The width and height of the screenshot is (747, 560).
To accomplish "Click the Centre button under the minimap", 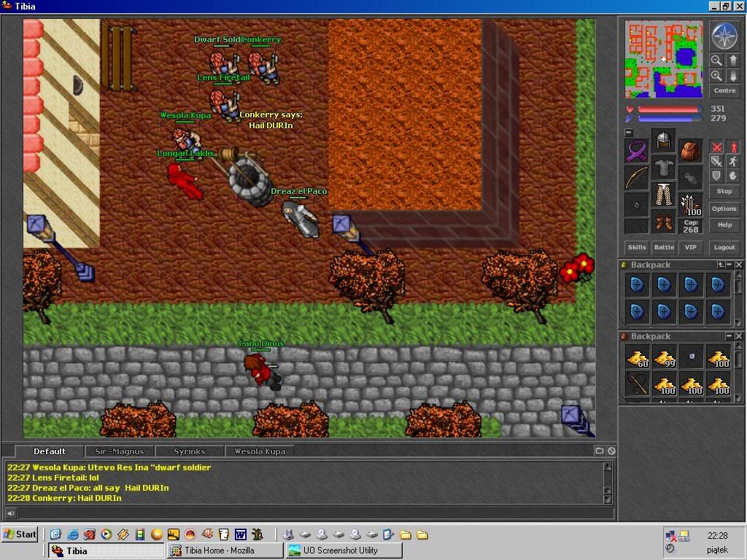I will 724,90.
